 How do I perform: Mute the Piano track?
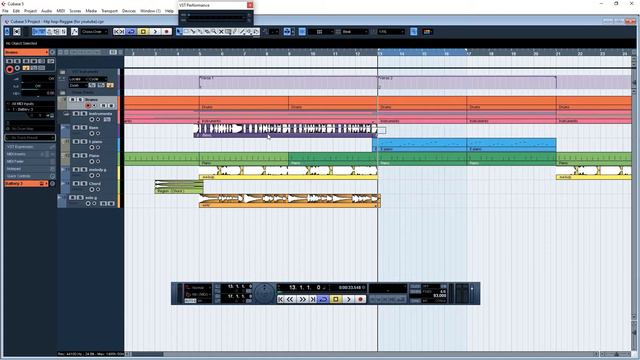pos(76,156)
